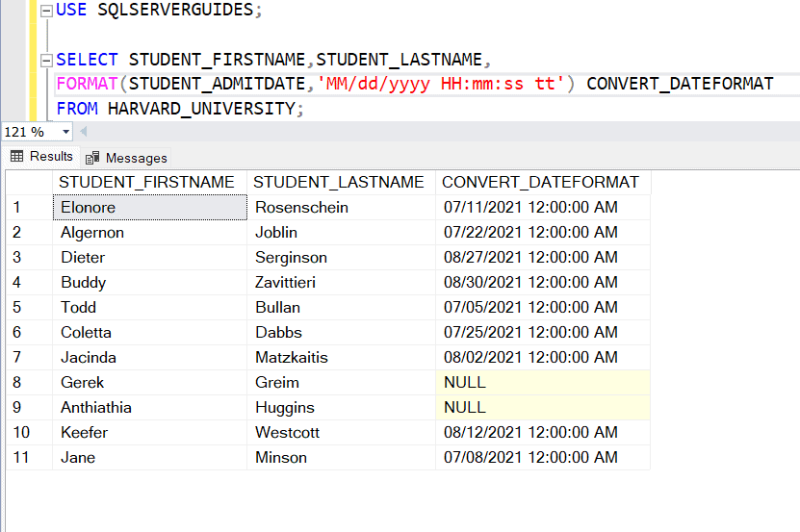Click the NULL cell in Anthiathia's row
This screenshot has width=800, height=532.
[x=543, y=407]
